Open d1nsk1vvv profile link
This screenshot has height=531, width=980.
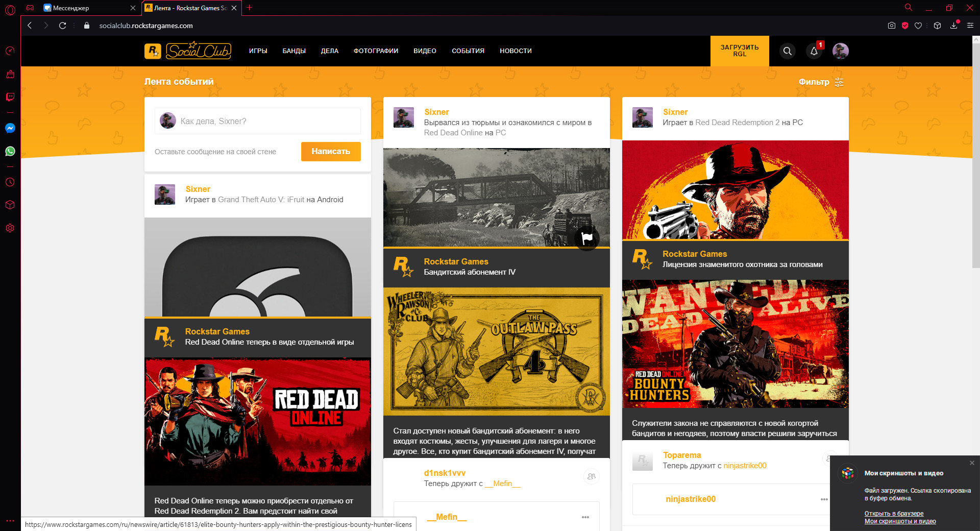pyautogui.click(x=445, y=473)
